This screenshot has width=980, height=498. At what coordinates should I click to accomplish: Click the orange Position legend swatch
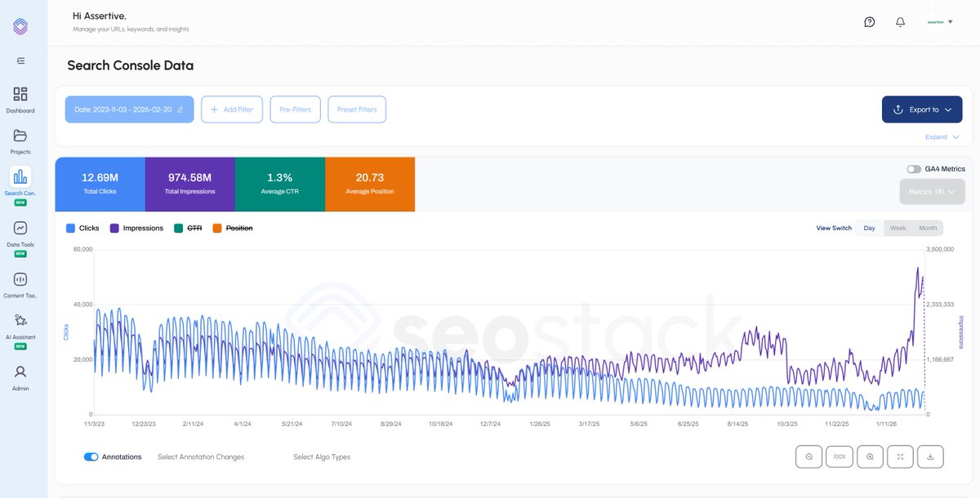coord(217,229)
